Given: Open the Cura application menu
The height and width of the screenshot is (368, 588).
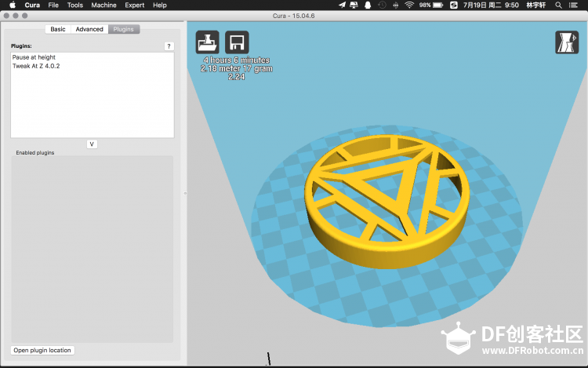Looking at the screenshot, I should coord(32,5).
